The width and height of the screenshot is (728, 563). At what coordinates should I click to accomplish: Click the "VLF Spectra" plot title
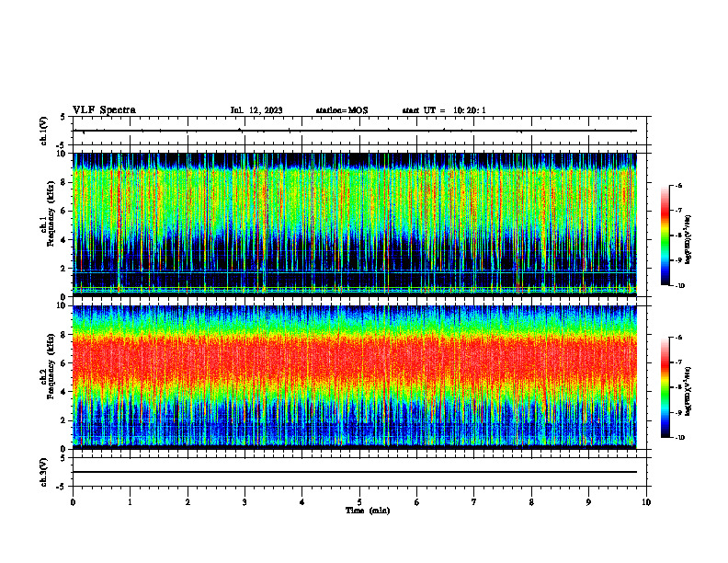[104, 110]
